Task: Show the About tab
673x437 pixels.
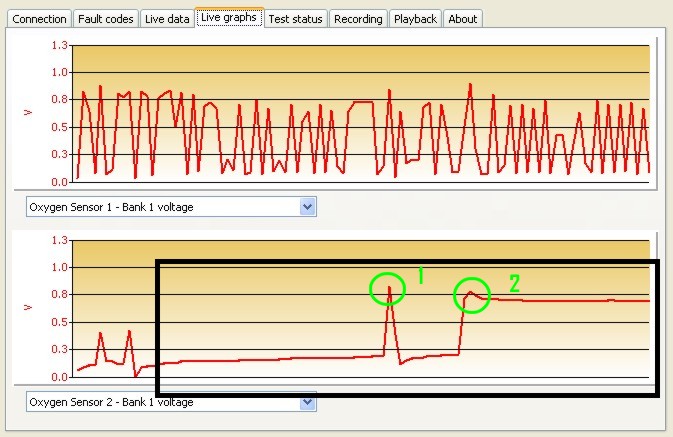Action: [462, 19]
